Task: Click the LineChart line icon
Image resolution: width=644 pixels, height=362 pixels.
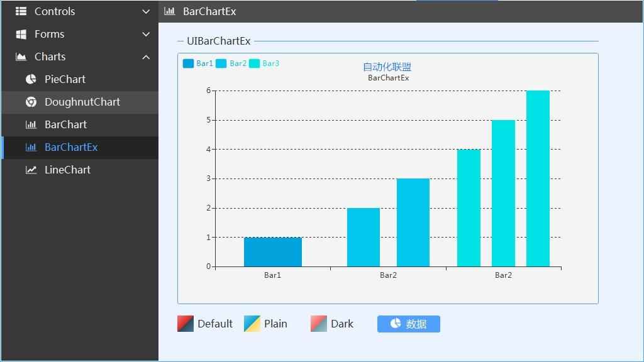Action: 31,170
